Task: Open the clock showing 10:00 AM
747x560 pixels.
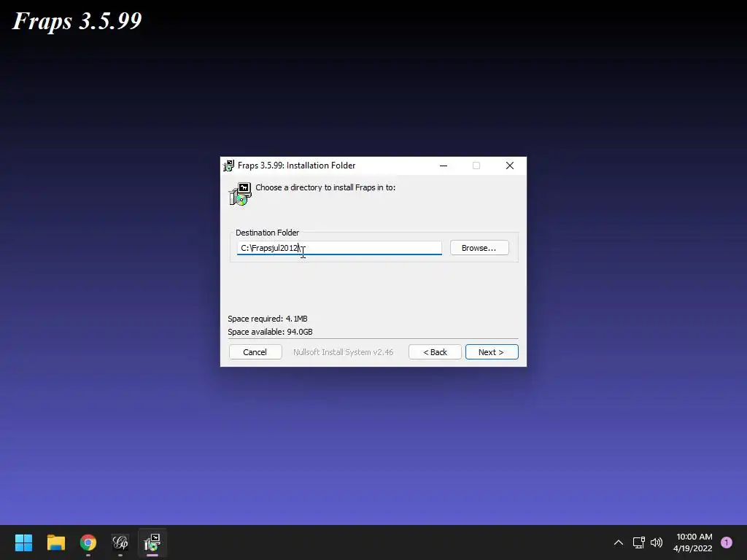Action: (x=693, y=542)
